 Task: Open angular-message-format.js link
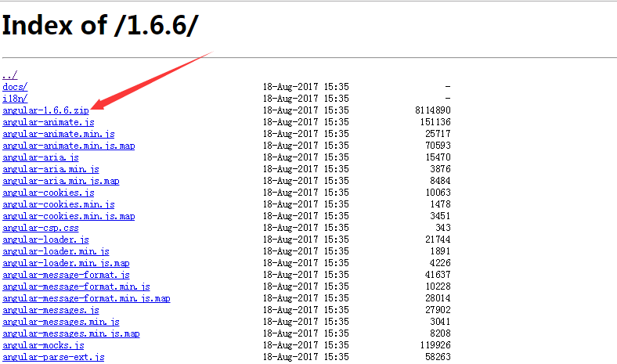[66, 275]
